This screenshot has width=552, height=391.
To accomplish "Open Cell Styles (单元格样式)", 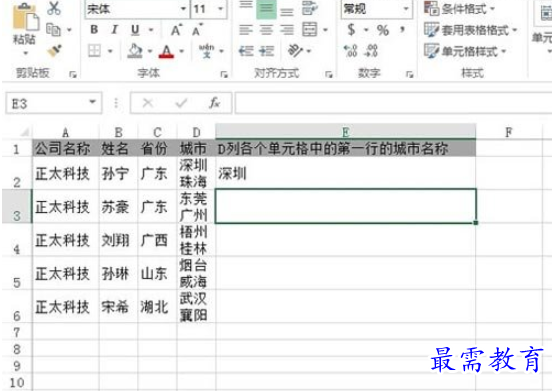I will coord(465,52).
